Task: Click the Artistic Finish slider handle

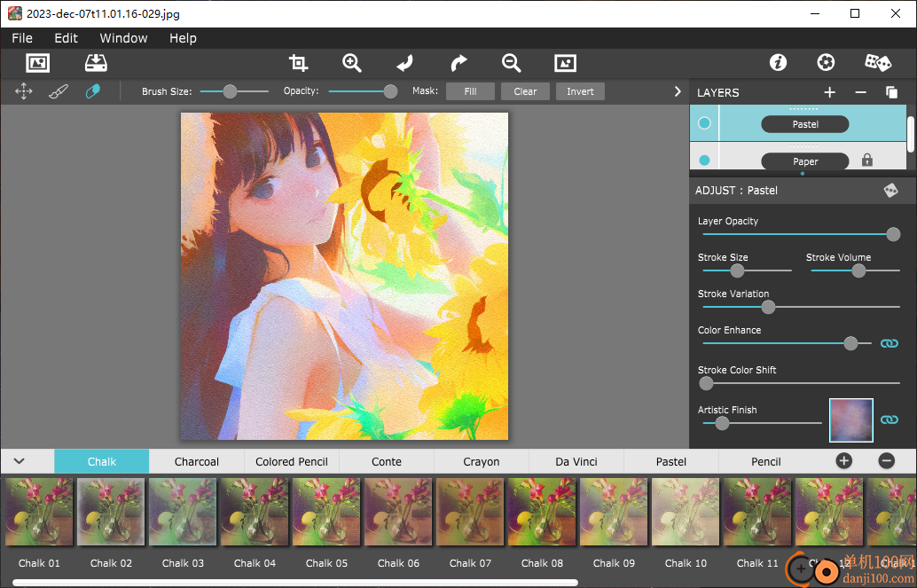Action: pos(722,423)
